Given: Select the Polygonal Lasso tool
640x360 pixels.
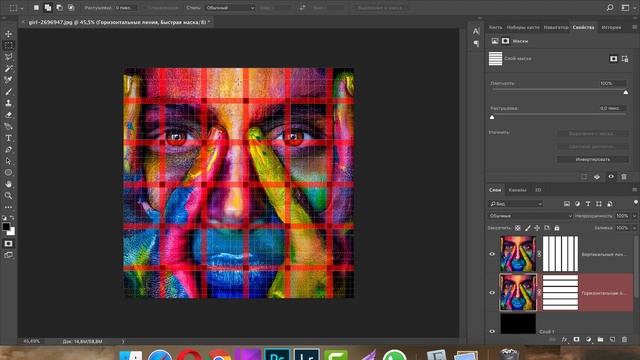Looking at the screenshot, I should tap(8, 57).
